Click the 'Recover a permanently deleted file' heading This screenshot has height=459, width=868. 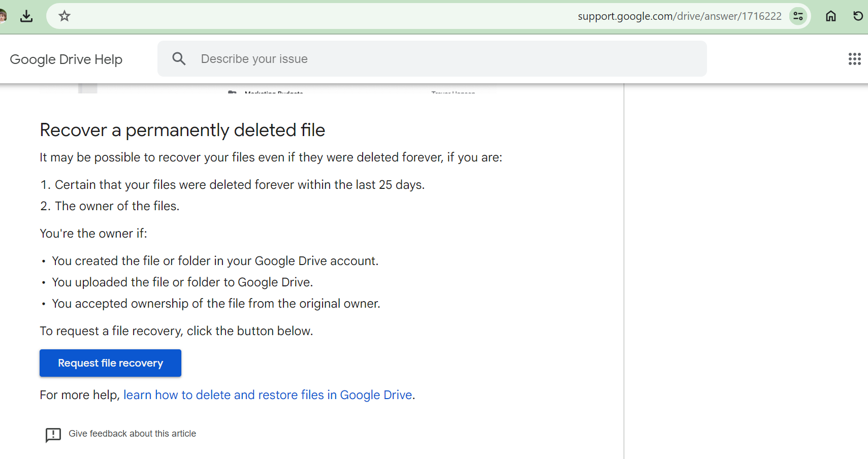182,130
